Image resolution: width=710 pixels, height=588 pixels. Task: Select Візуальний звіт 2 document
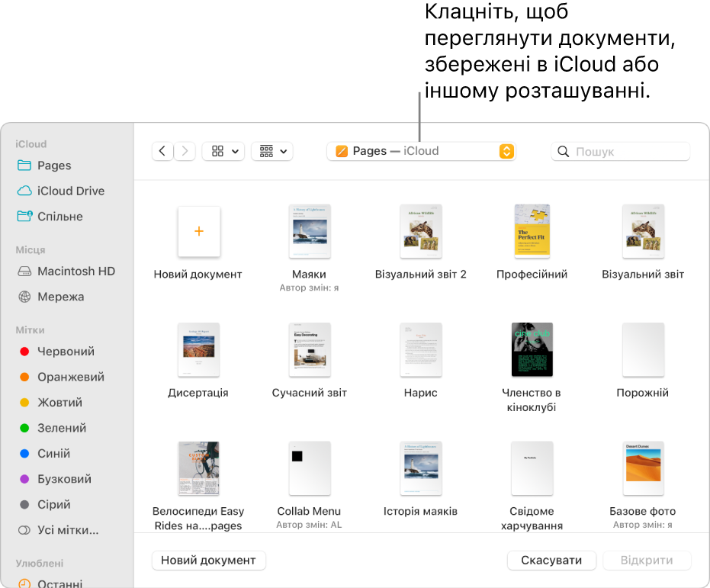point(421,231)
